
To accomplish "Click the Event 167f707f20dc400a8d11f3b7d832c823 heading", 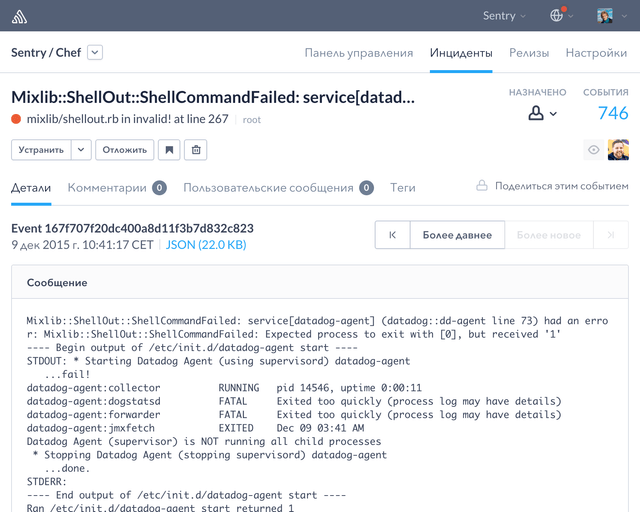I will point(132,228).
